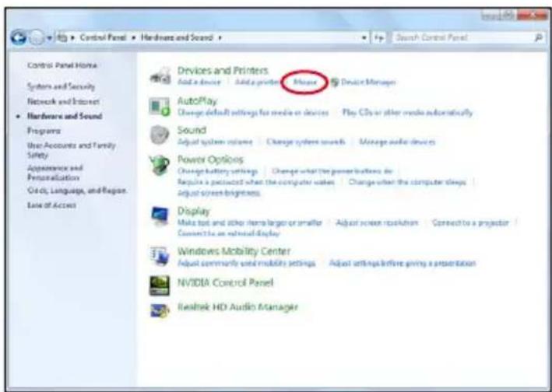Open NVIDIA Control Panel link
The image size is (552, 392).
tap(225, 282)
